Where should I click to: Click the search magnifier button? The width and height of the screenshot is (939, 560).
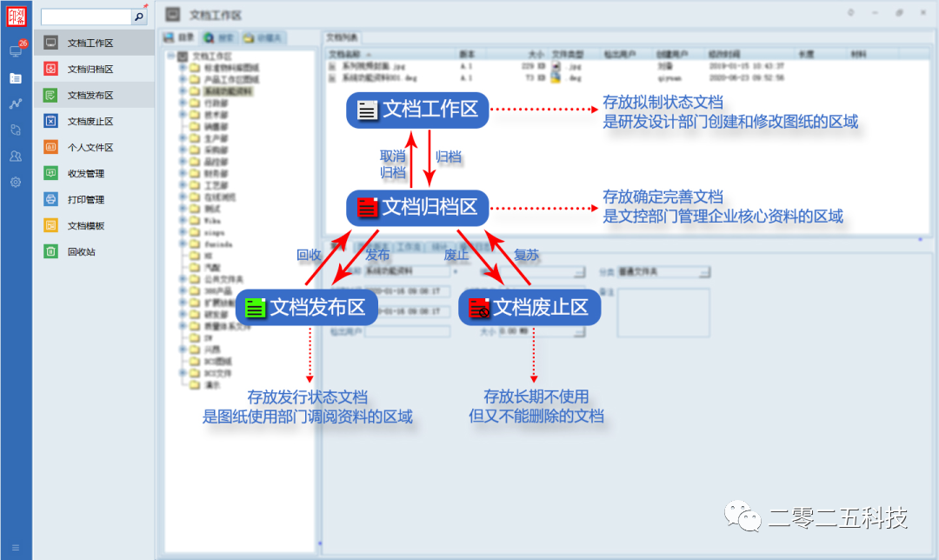[139, 17]
